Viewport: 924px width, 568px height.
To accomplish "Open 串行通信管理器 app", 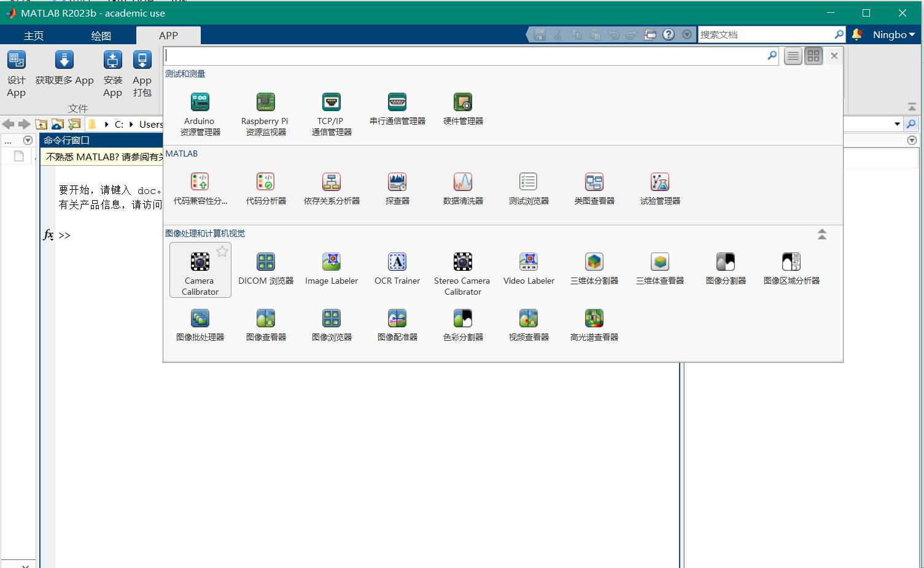I will (397, 109).
